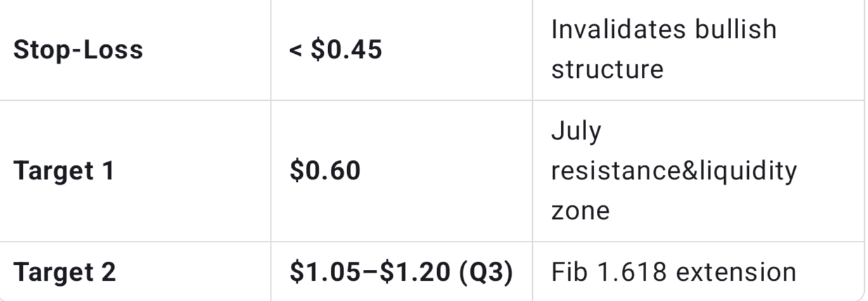868x301 pixels.
Task: Click the Target 2 row label
Action: pyautogui.click(x=65, y=272)
